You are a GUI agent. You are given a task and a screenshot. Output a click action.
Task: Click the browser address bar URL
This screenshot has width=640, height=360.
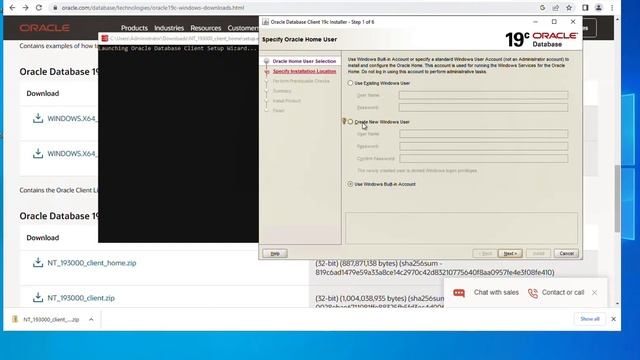(x=153, y=8)
